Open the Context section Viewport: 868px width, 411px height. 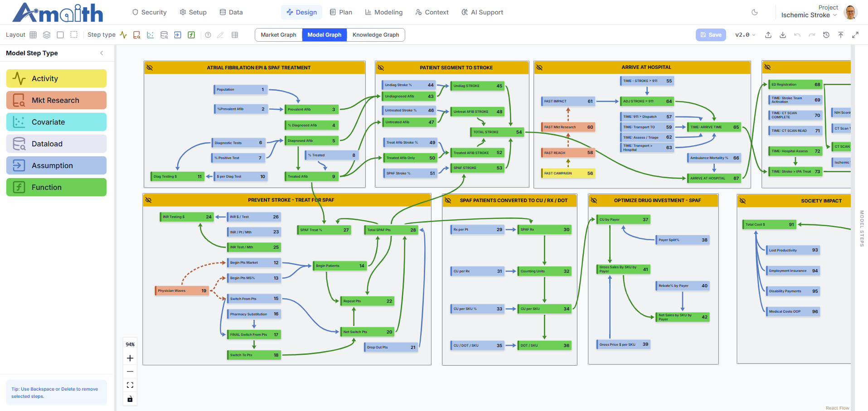click(x=432, y=12)
